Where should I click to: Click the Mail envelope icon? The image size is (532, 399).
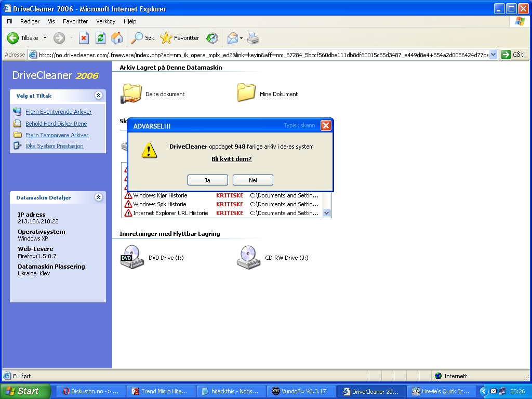233,38
